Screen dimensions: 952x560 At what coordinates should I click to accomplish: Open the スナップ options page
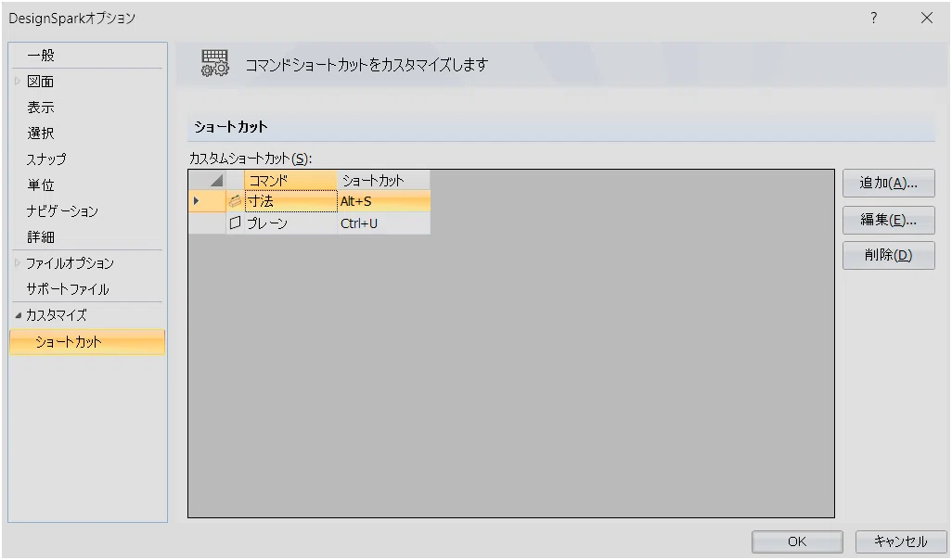click(x=46, y=159)
